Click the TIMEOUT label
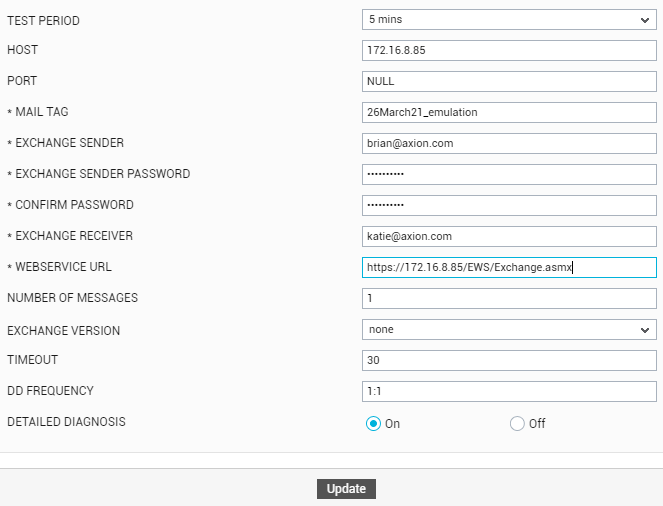The width and height of the screenshot is (663, 506). [x=33, y=360]
